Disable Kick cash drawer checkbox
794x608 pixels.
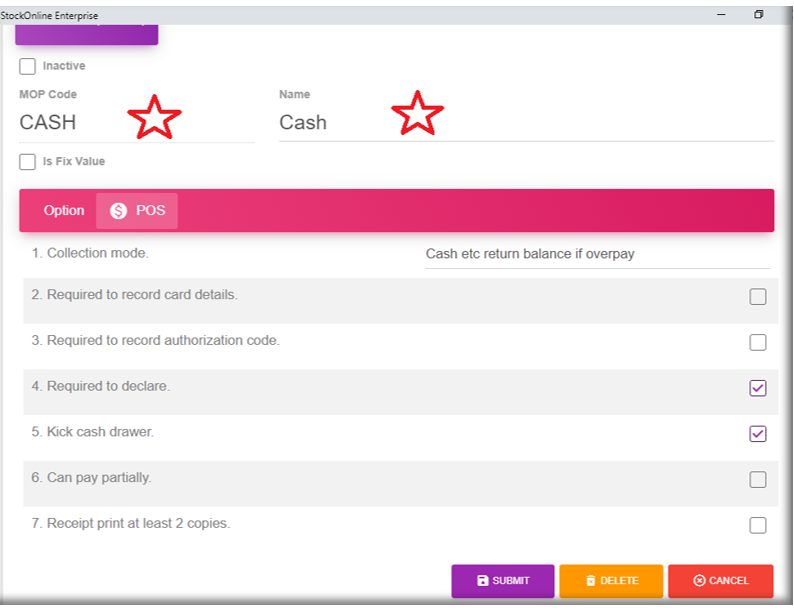point(758,434)
